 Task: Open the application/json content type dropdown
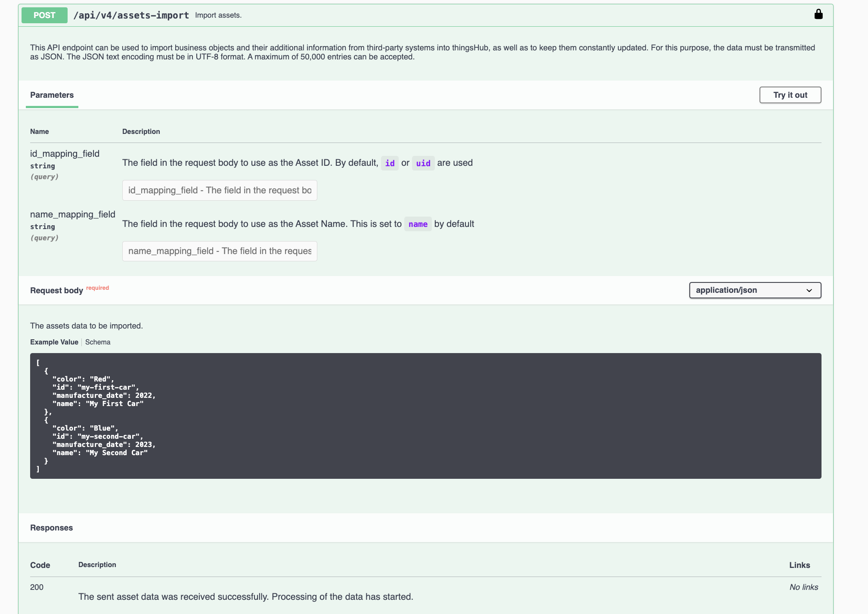[754, 290]
